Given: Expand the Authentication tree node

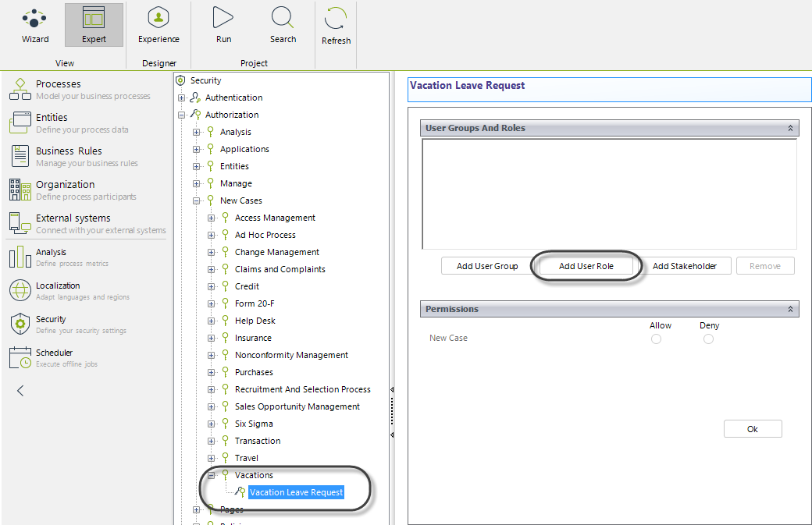Looking at the screenshot, I should click(x=182, y=98).
